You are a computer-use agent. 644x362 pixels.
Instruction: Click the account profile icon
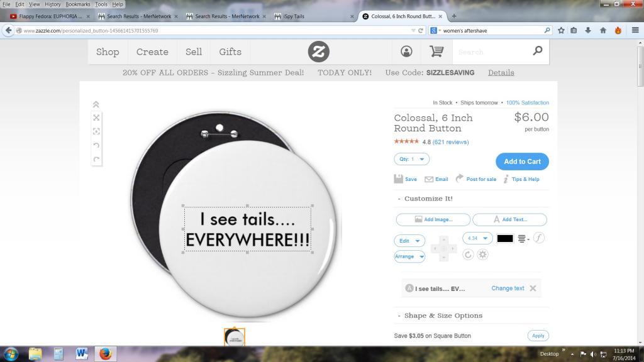[407, 52]
